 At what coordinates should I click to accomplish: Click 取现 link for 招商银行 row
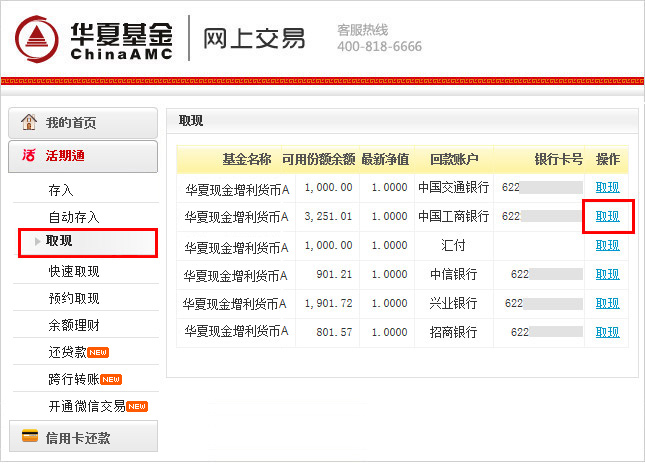tap(608, 332)
